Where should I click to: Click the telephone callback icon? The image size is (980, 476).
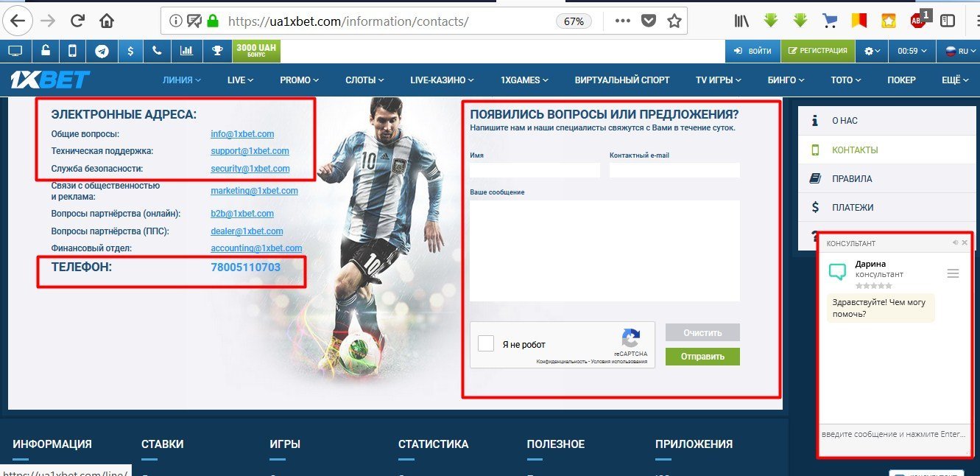click(158, 51)
